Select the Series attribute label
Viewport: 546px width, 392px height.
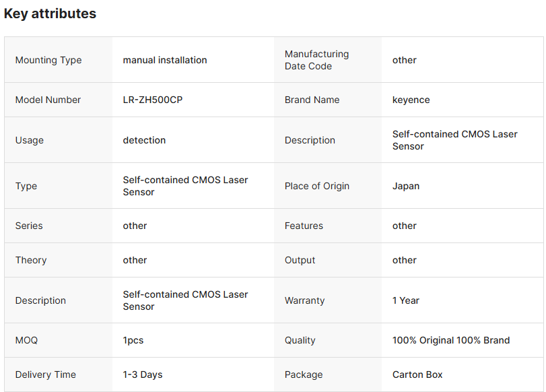[x=30, y=226]
